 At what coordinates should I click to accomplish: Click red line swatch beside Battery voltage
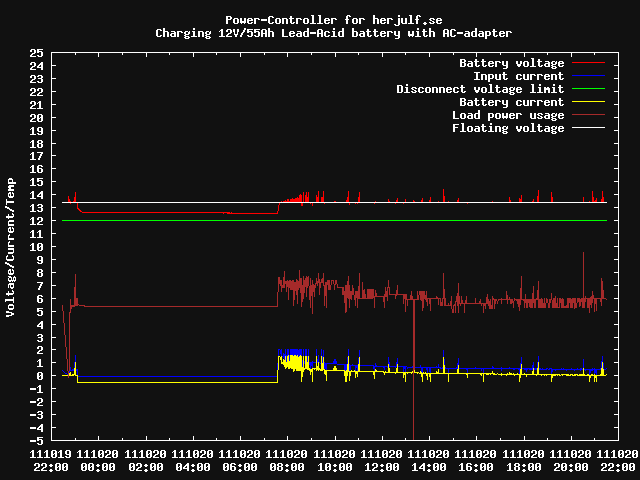tap(589, 63)
